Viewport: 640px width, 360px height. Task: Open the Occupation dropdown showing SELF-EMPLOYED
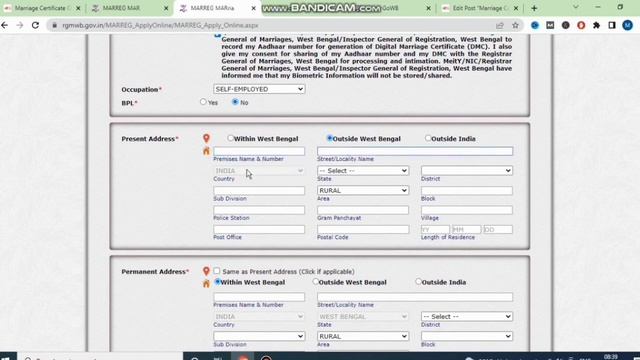point(259,89)
